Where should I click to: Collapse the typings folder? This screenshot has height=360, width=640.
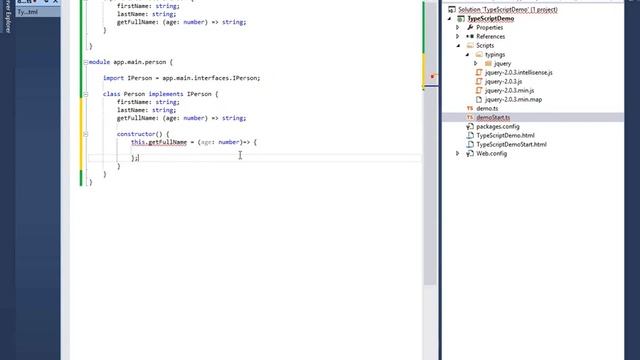pyautogui.click(x=468, y=55)
